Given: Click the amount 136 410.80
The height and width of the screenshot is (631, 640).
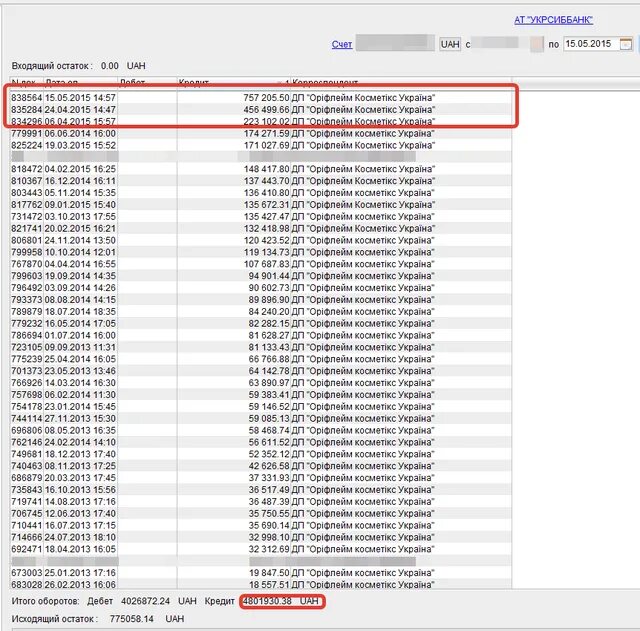Looking at the screenshot, I should tap(267, 193).
